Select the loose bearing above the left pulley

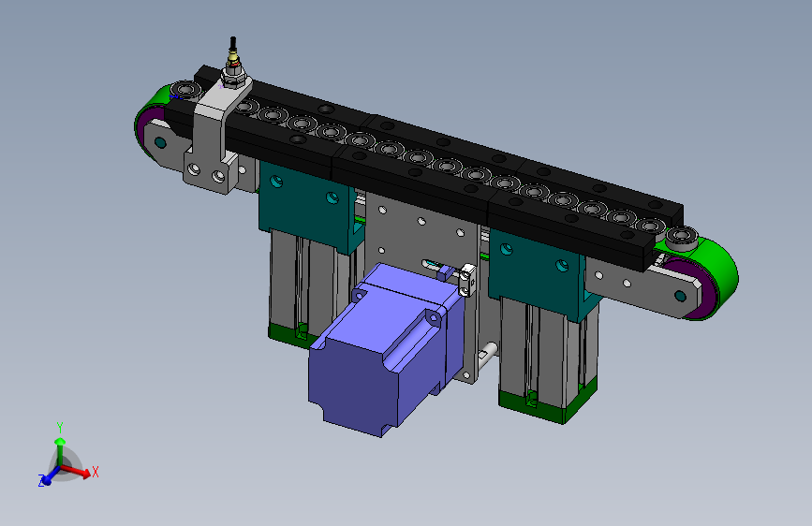coord(185,90)
